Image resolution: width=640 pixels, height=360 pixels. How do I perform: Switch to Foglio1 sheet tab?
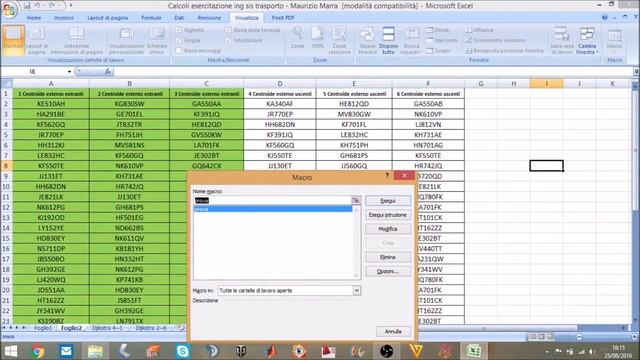[43, 328]
